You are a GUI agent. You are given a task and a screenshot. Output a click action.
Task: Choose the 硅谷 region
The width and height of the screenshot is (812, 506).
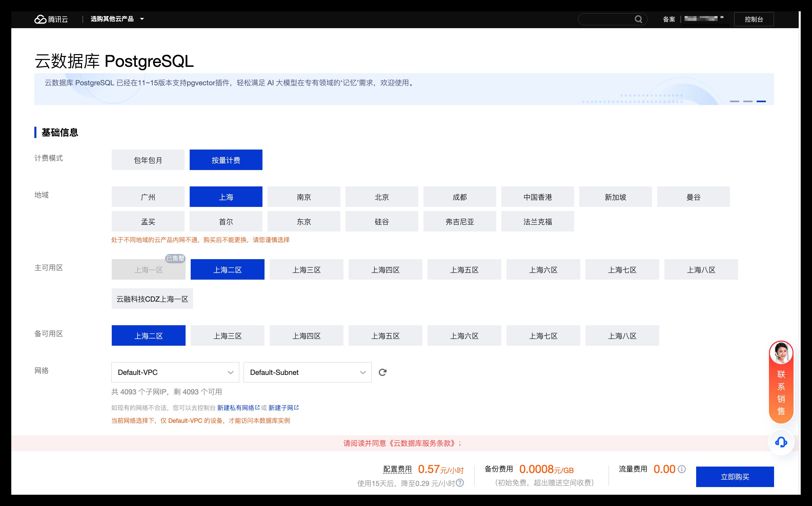pyautogui.click(x=382, y=221)
